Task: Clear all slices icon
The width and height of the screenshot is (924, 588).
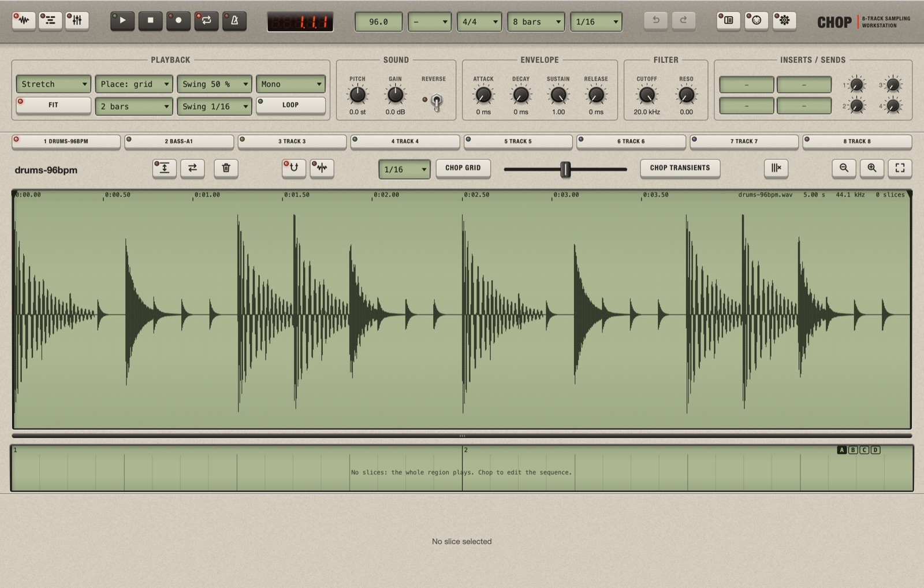Action: click(776, 168)
